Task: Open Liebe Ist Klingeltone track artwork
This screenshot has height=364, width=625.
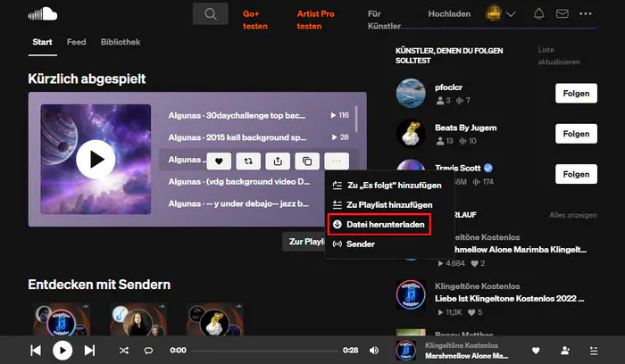Action: (x=411, y=294)
